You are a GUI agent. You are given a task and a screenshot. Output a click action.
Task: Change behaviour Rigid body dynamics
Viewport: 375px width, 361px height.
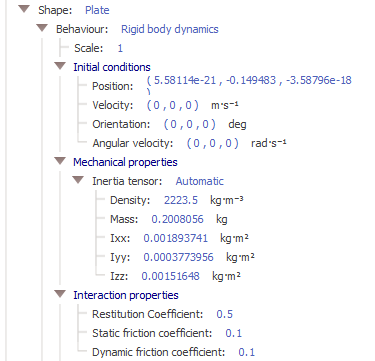pyautogui.click(x=170, y=29)
